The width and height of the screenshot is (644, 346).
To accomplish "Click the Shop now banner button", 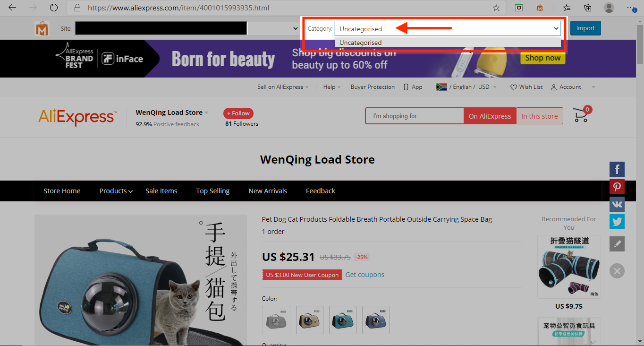I will tap(543, 58).
